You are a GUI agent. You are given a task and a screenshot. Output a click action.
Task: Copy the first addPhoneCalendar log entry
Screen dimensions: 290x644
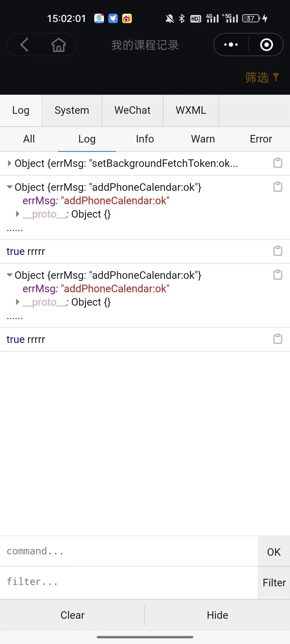tap(278, 187)
